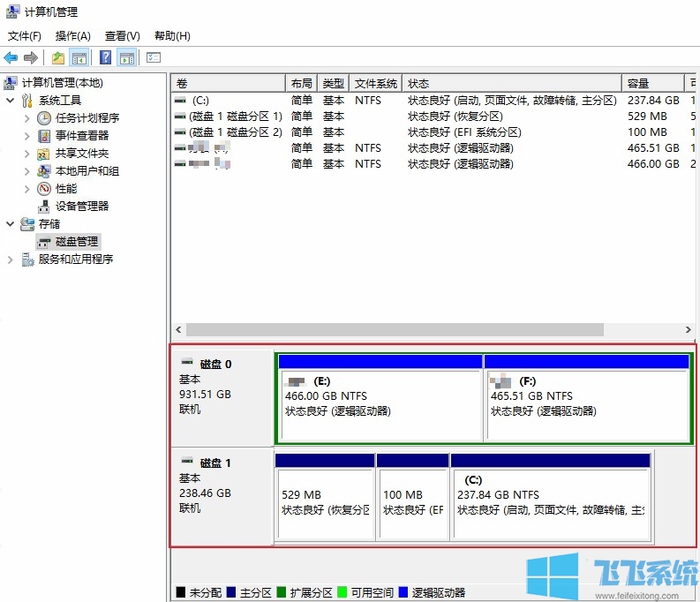
Task: Select the (C:) 237.84 GB partition block
Action: pos(551,497)
